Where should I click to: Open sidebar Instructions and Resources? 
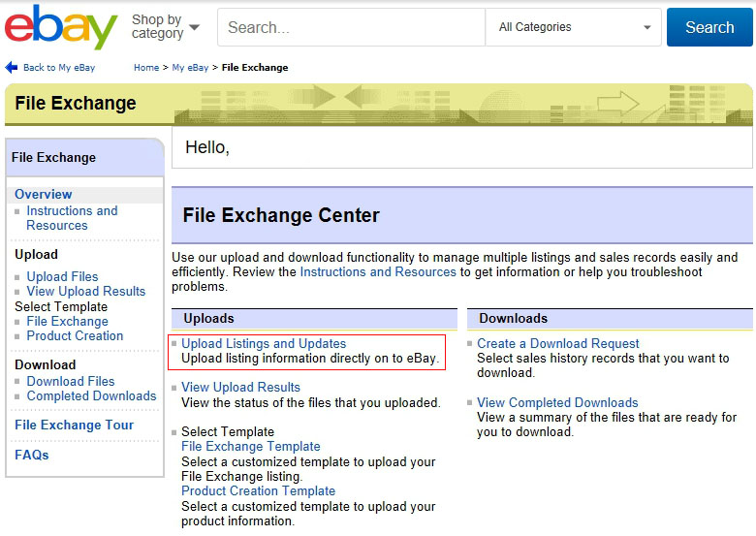[72, 218]
